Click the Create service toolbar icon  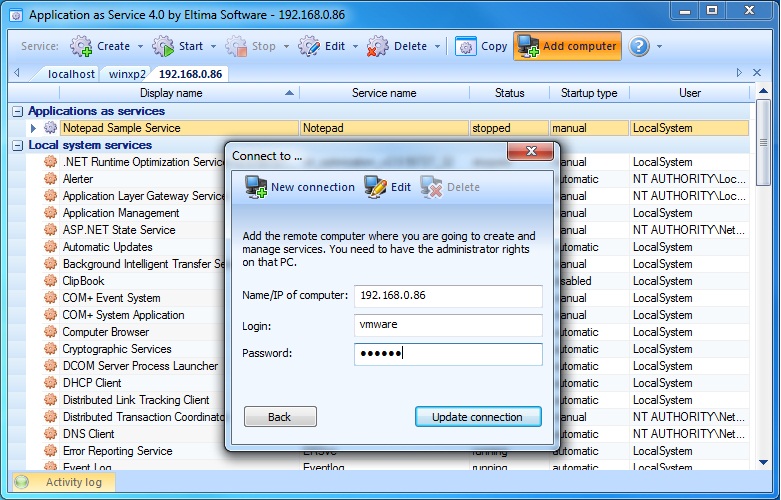point(80,46)
